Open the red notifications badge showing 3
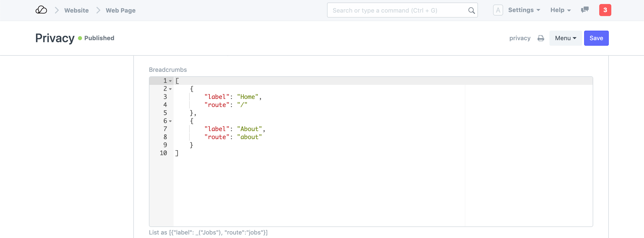The height and width of the screenshot is (238, 644). coord(605,10)
